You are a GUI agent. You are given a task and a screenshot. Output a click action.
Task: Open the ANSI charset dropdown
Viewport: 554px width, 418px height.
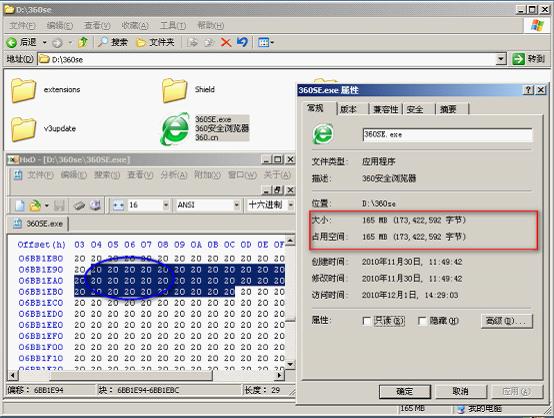236,205
